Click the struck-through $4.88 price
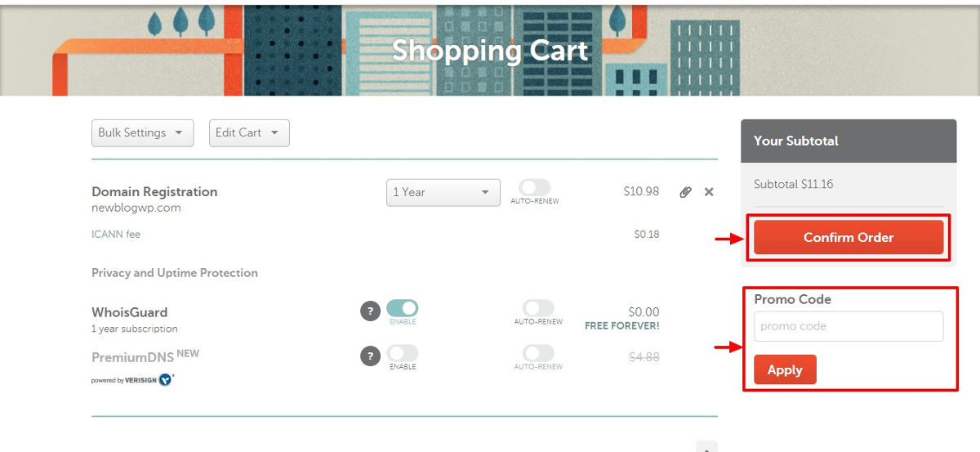Screen dimensions: 980x452 pyautogui.click(x=644, y=357)
